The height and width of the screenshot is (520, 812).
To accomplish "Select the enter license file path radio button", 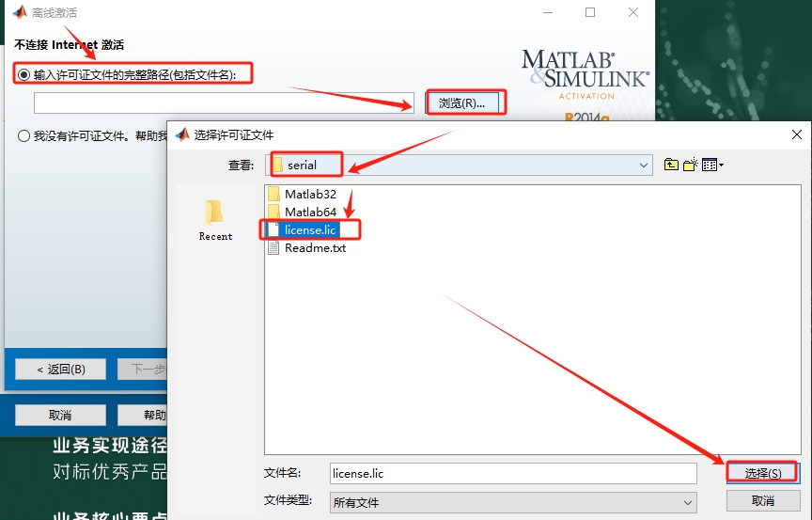I will [x=23, y=74].
